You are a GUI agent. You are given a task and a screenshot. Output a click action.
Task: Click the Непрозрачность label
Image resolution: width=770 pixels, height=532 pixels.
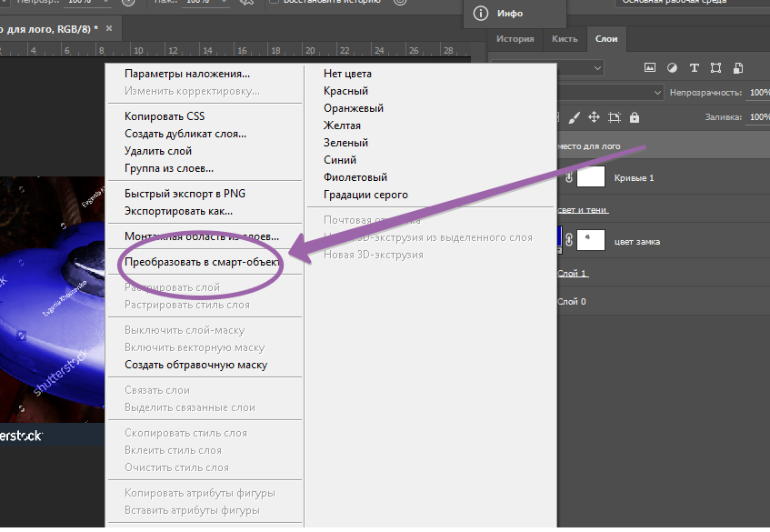(x=705, y=93)
